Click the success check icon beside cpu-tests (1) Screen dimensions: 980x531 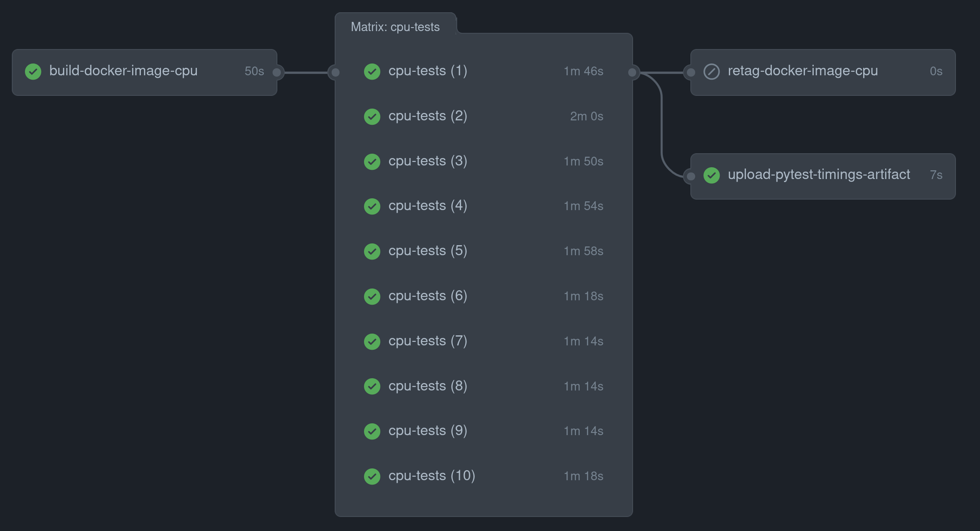point(372,71)
